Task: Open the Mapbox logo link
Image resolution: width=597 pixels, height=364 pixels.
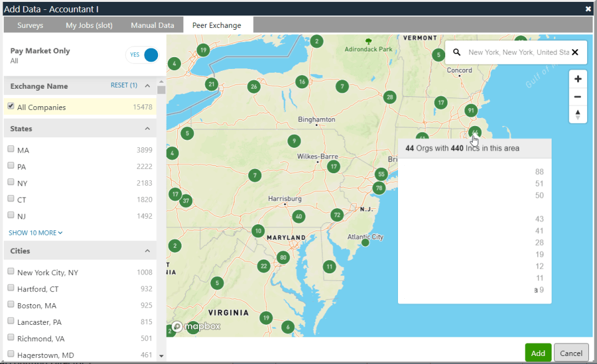Action: tap(196, 326)
